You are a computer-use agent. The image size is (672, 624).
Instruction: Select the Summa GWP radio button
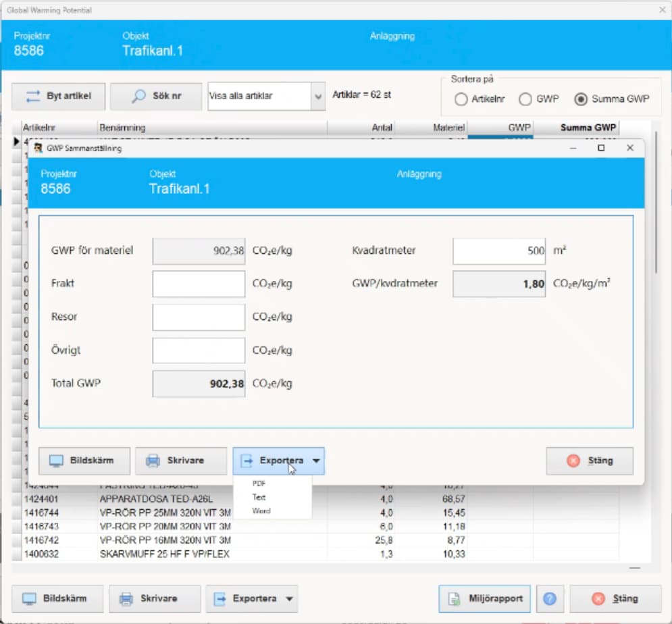580,99
